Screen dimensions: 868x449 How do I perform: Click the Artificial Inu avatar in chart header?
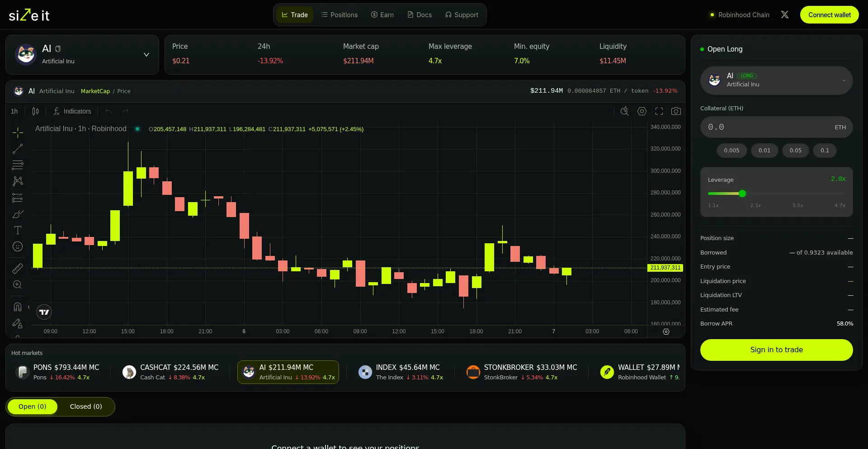19,91
